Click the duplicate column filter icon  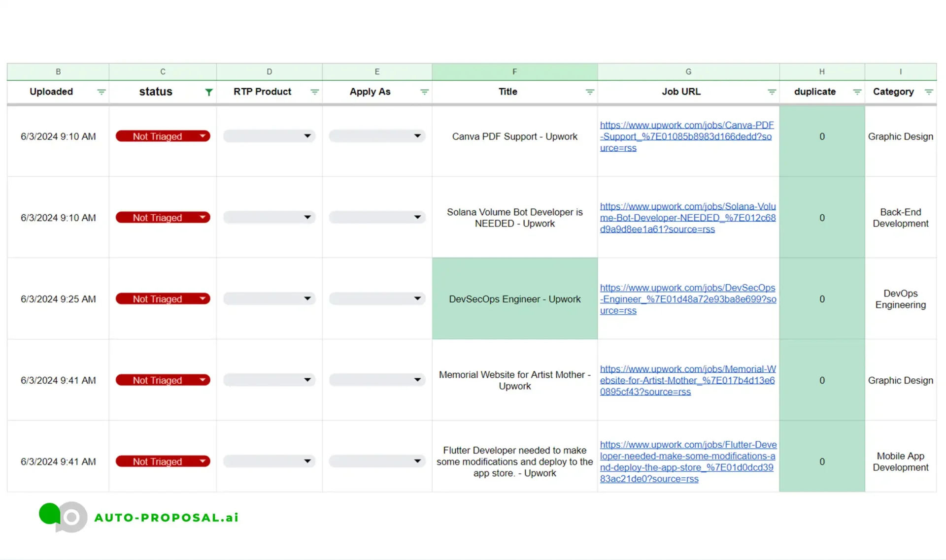point(857,92)
